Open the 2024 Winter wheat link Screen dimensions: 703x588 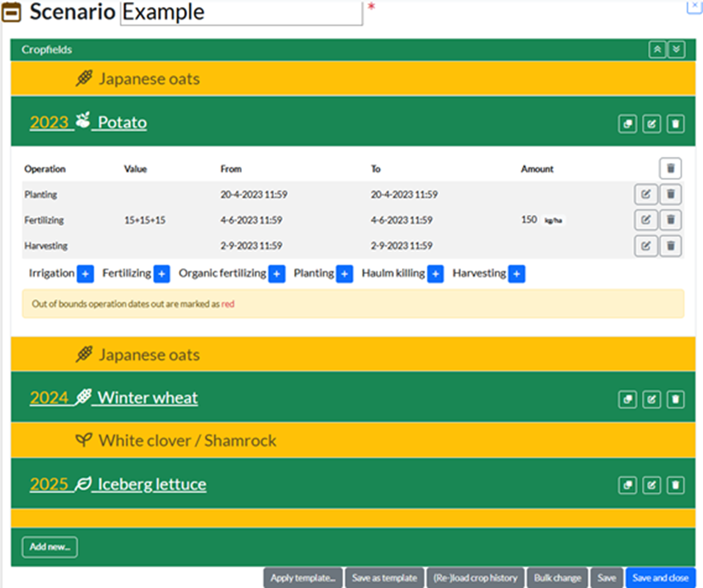pyautogui.click(x=114, y=398)
